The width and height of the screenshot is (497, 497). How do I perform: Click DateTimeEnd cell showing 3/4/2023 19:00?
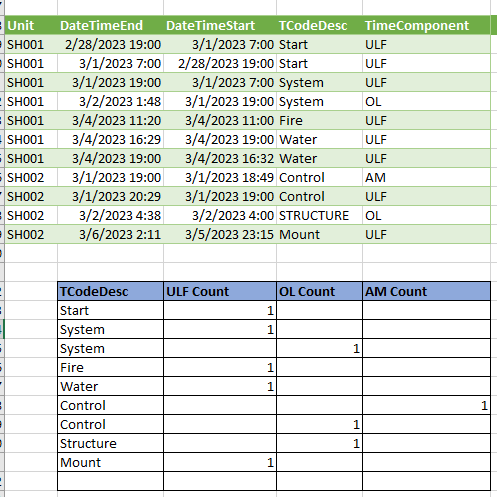click(110, 158)
